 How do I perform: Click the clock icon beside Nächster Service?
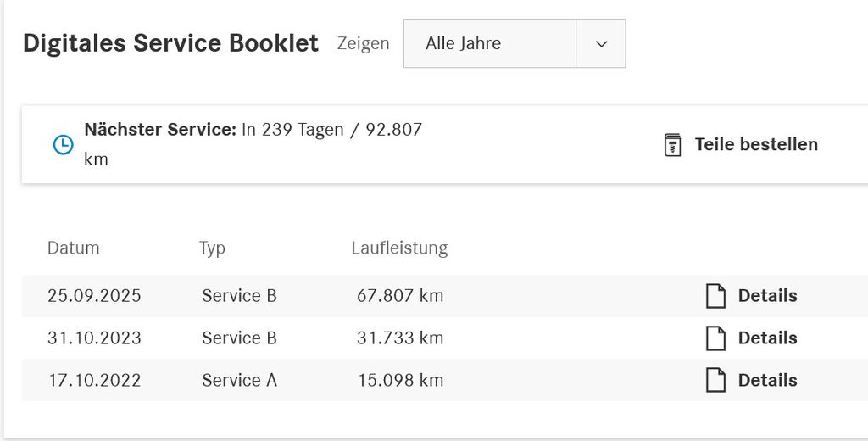tap(63, 144)
